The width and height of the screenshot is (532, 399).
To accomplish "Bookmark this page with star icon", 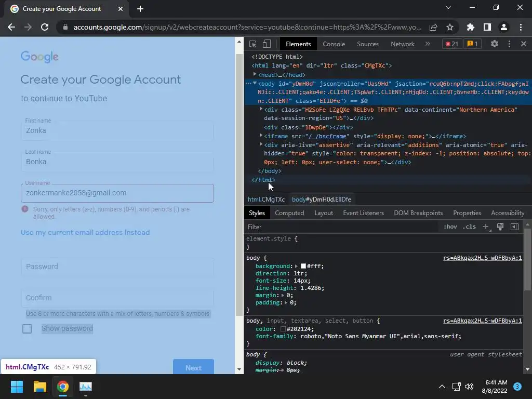I will [x=450, y=27].
